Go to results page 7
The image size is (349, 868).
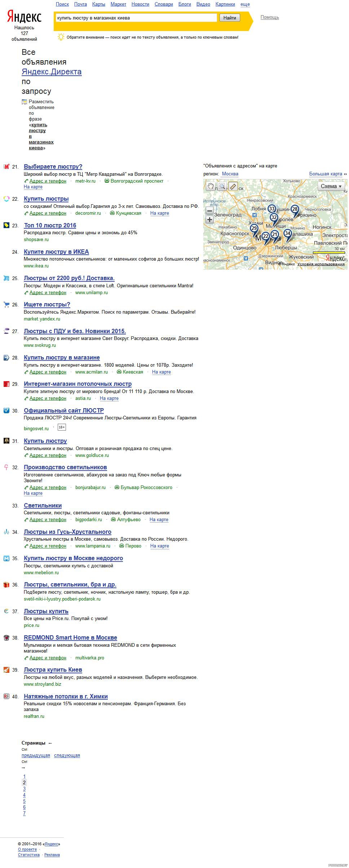click(24, 814)
